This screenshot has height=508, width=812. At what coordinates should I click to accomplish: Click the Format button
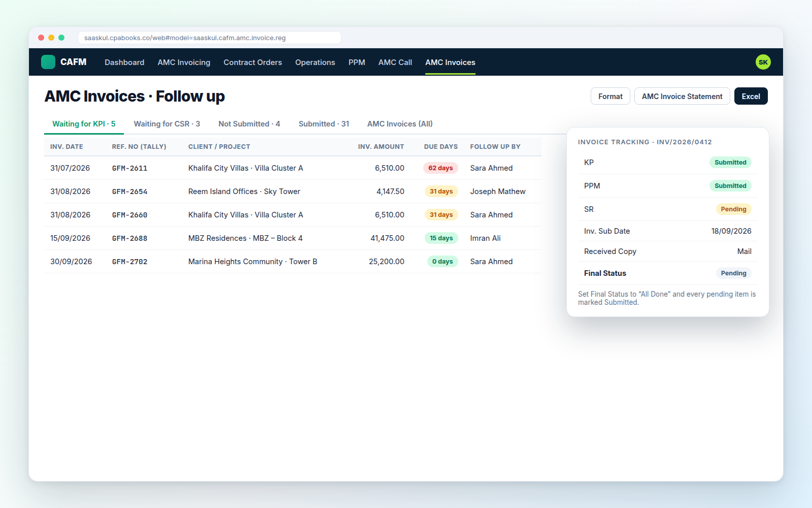click(x=611, y=96)
